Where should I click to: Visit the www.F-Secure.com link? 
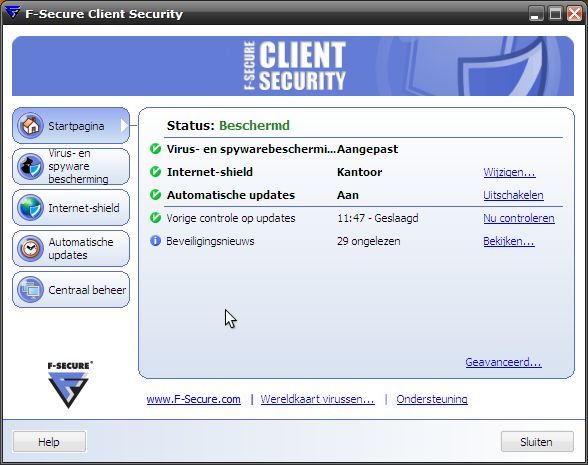pyautogui.click(x=194, y=399)
